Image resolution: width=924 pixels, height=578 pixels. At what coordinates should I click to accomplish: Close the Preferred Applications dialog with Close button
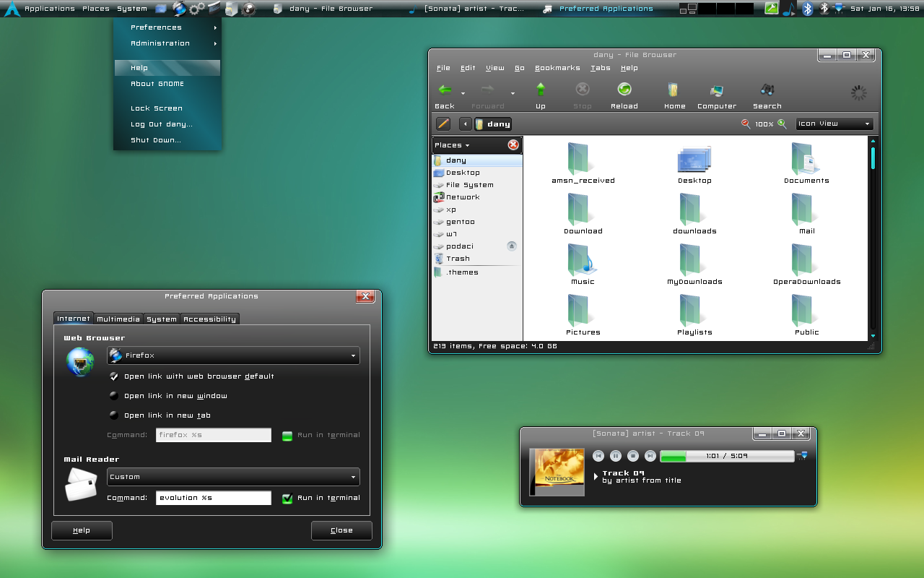click(x=341, y=530)
